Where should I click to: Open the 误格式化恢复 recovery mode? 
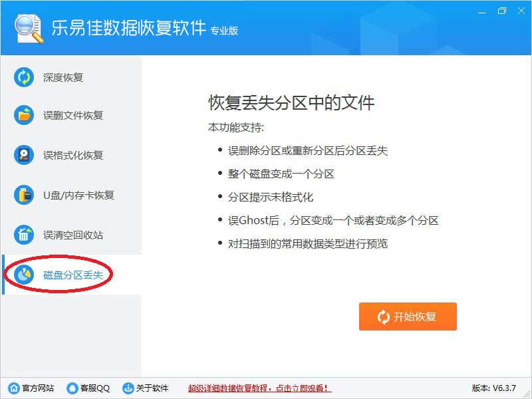click(x=71, y=155)
